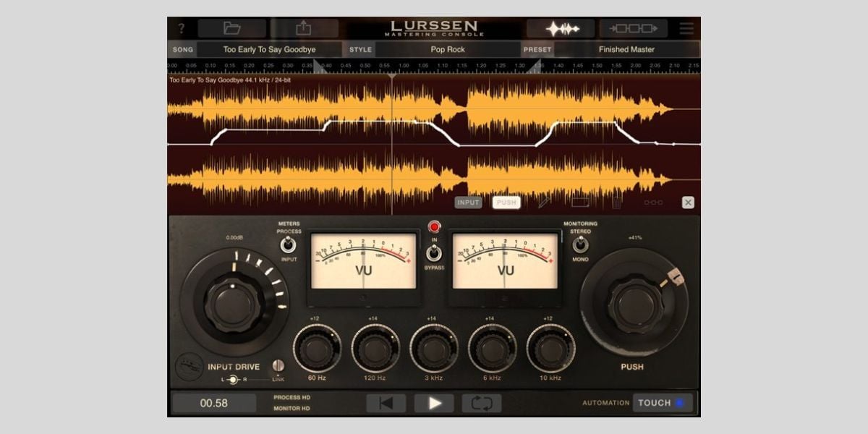This screenshot has width=868, height=434.
Task: Flip the In/Bypass switch
Action: (x=434, y=253)
